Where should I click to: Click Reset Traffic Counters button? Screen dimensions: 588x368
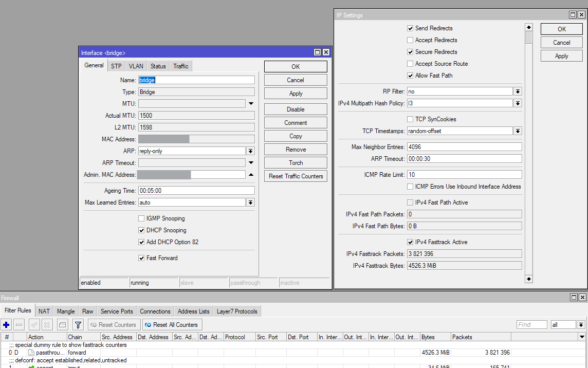point(296,176)
